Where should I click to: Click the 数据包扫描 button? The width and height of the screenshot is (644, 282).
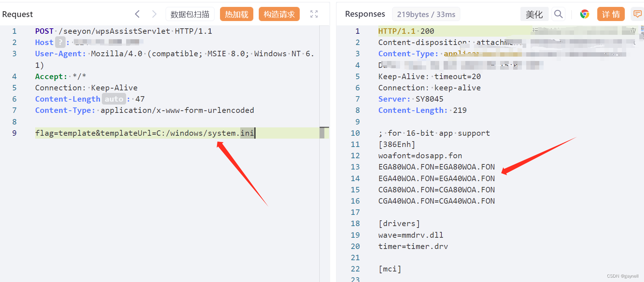pos(190,14)
